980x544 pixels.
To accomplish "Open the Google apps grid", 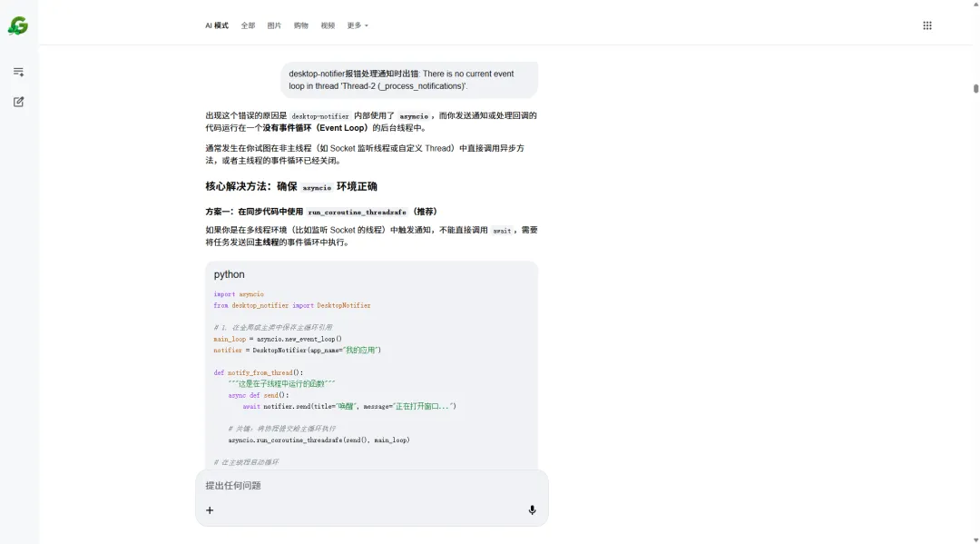I will coord(927,25).
